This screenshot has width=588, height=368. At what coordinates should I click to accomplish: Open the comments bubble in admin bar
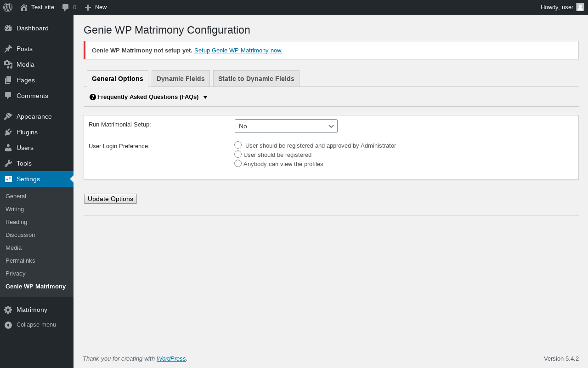coord(66,7)
